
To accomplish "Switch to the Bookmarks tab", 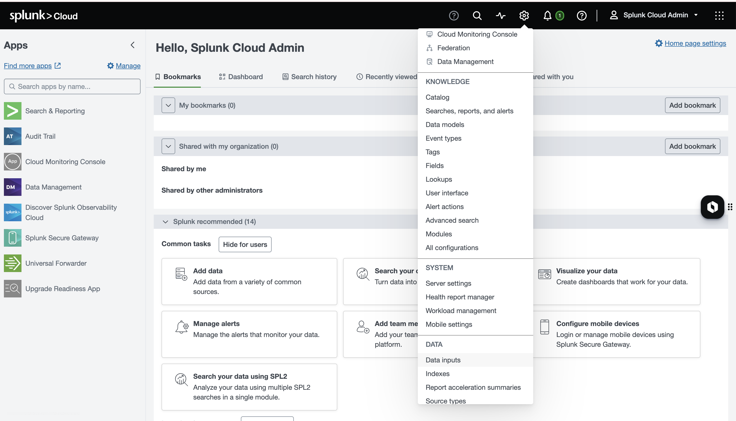I will (178, 77).
